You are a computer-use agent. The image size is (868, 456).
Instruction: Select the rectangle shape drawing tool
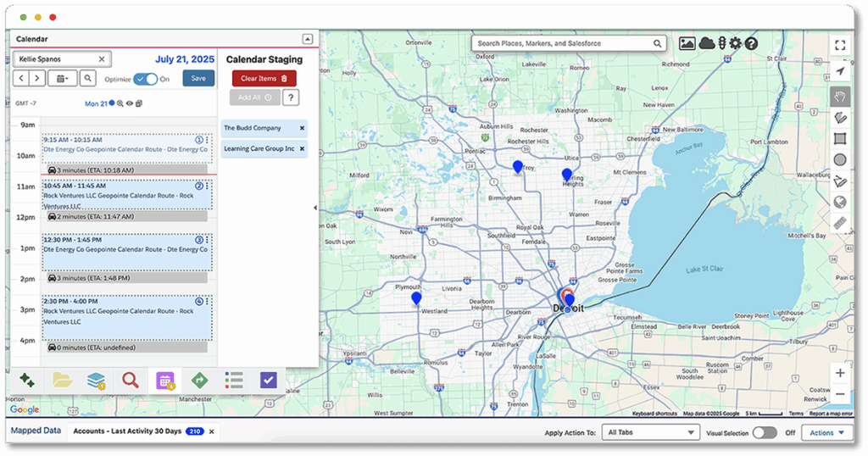[x=839, y=138]
